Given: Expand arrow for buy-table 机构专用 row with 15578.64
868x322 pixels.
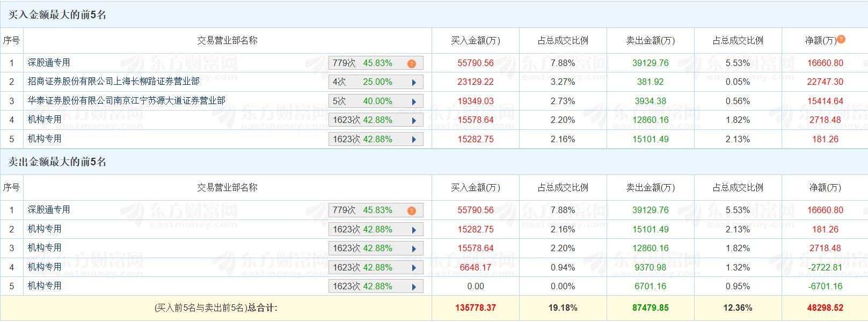Looking at the screenshot, I should [x=414, y=121].
